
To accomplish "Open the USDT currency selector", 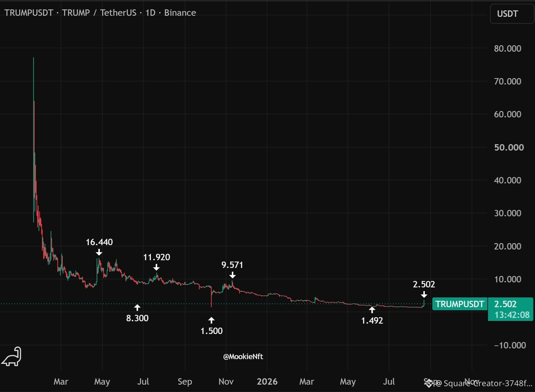I will (x=512, y=14).
